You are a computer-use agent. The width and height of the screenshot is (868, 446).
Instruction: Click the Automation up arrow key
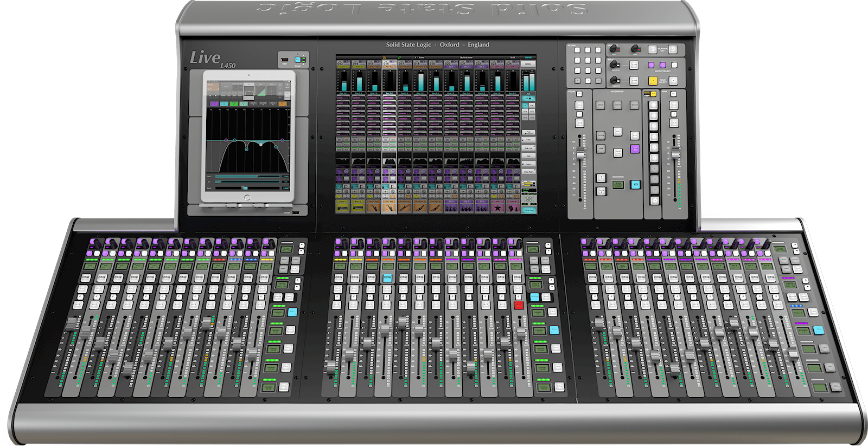point(601,178)
